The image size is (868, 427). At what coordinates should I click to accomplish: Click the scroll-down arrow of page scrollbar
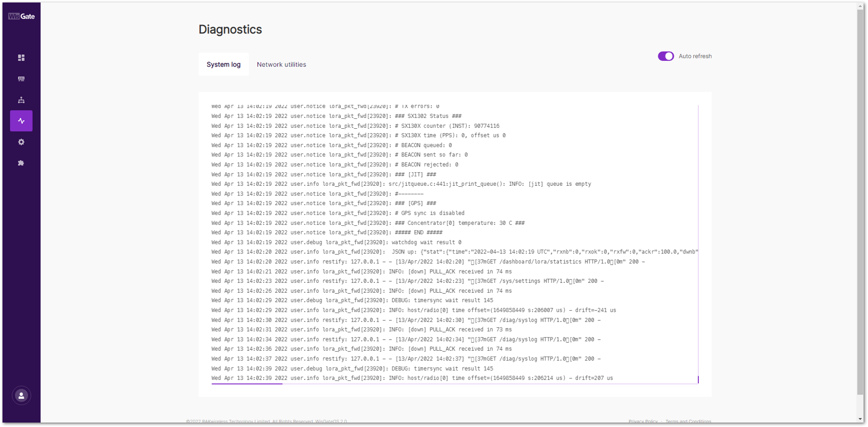click(x=860, y=419)
